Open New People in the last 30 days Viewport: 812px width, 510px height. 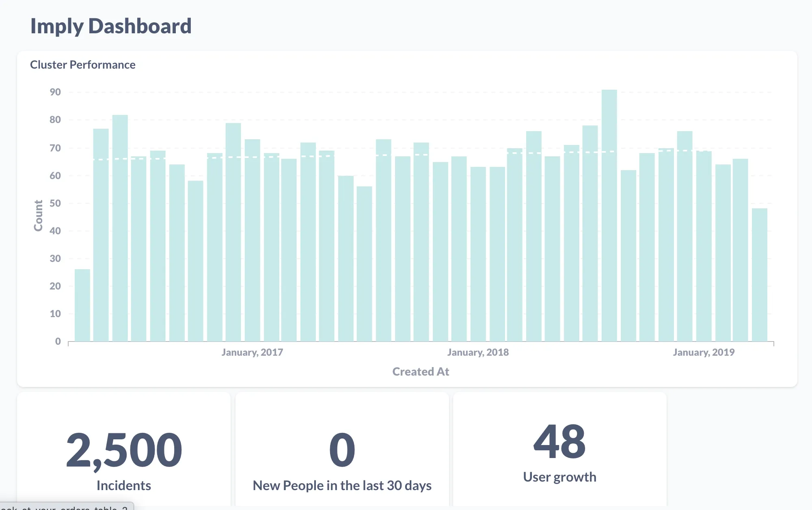click(x=342, y=485)
